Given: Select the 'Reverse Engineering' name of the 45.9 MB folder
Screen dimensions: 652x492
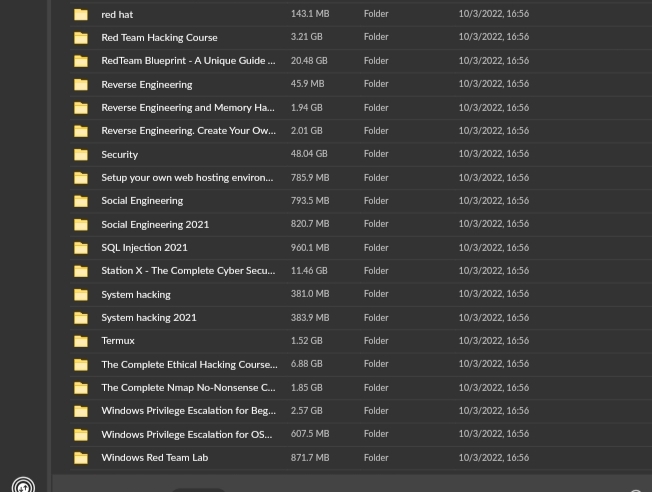Looking at the screenshot, I should pyautogui.click(x=146, y=85).
